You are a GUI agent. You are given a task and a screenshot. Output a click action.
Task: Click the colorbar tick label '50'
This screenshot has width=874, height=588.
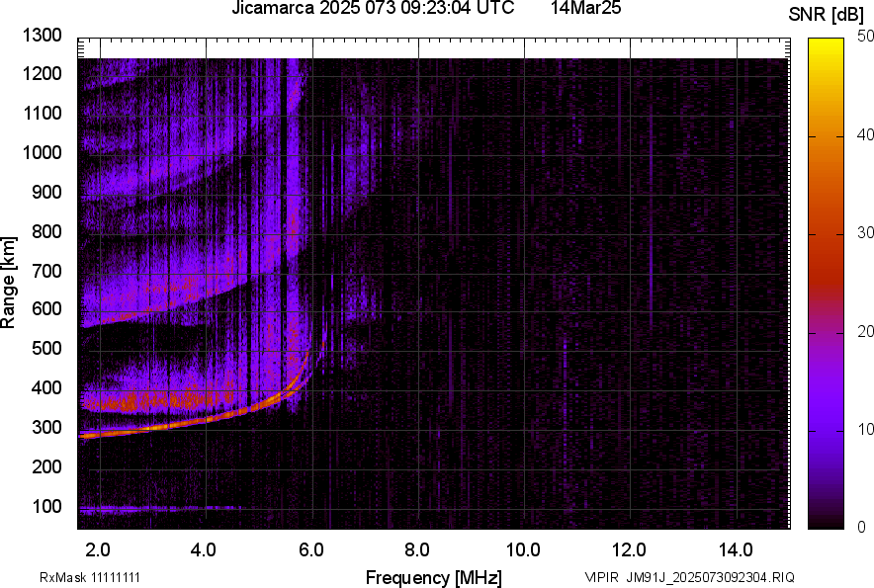click(x=865, y=37)
